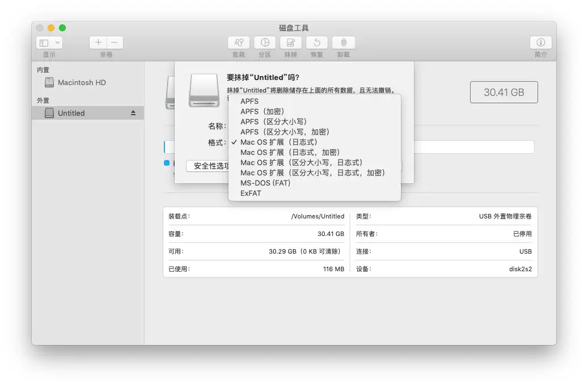Choose the APFS format option
Viewport: 588px width, 387px height.
(x=314, y=102)
